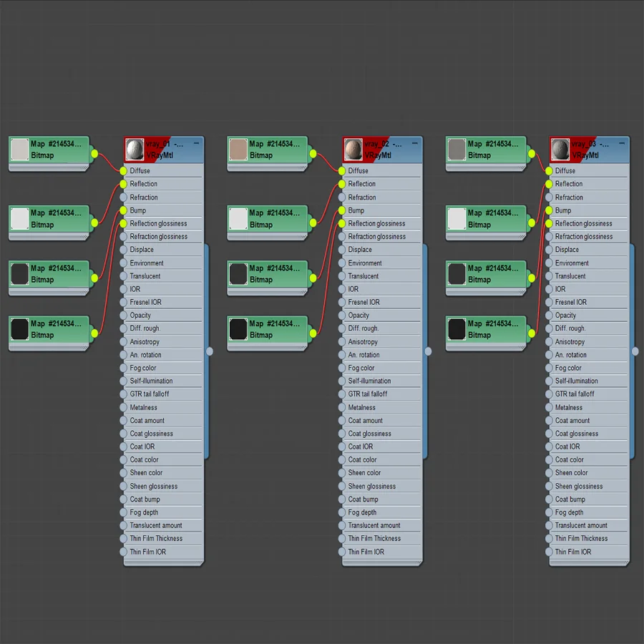Click output socket of vray_02 Reflection bitmap
The image size is (644, 644).
click(x=313, y=223)
